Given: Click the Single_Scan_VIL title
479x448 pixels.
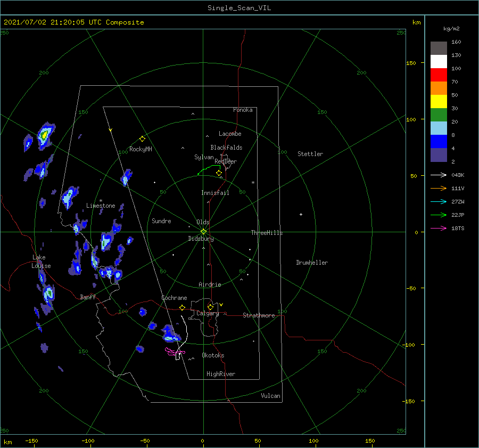Looking at the screenshot, I should (x=239, y=7).
